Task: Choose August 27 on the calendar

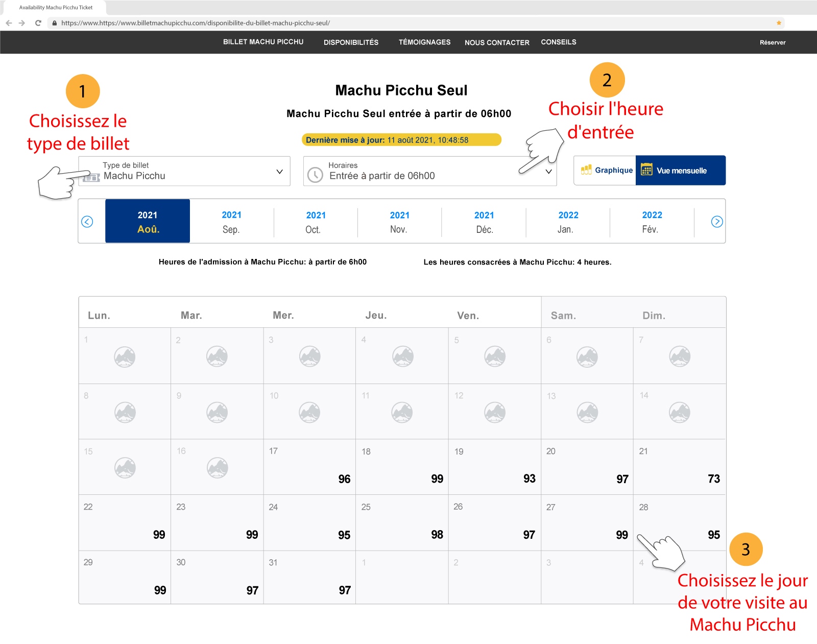Action: 587,522
